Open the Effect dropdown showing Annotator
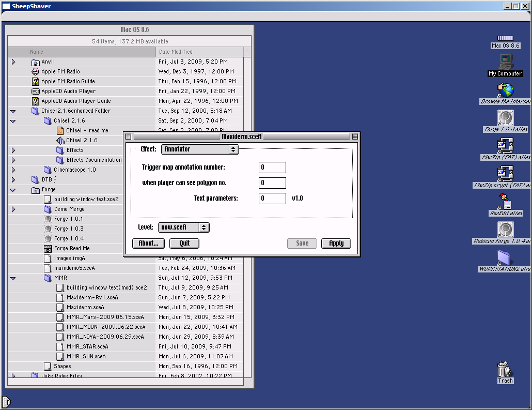 pos(200,149)
